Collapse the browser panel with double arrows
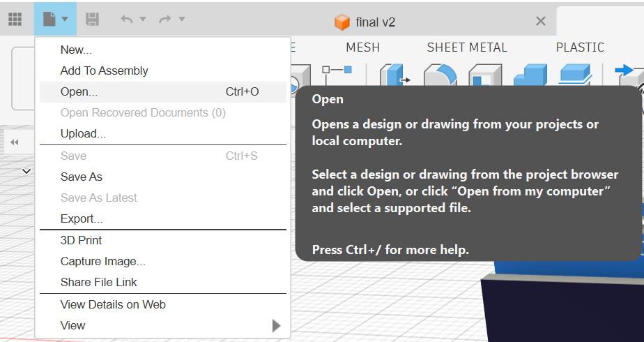 click(15, 142)
